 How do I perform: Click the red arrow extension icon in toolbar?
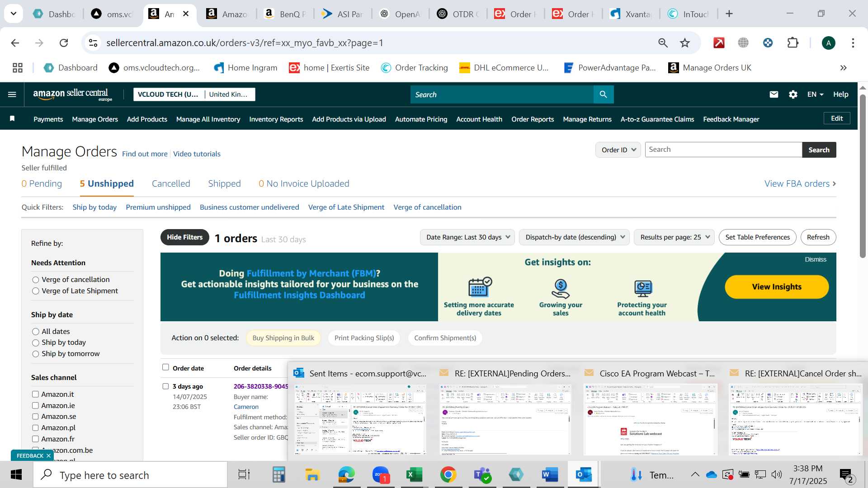pos(719,43)
